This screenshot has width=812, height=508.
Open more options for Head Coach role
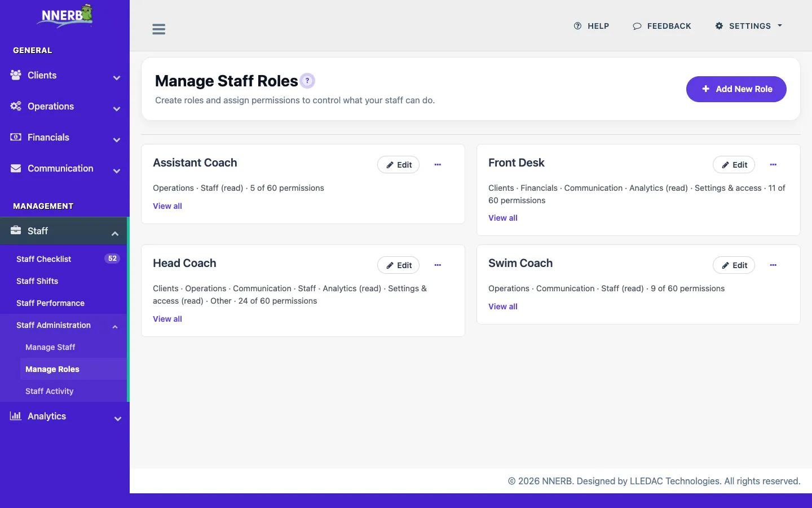tap(438, 265)
